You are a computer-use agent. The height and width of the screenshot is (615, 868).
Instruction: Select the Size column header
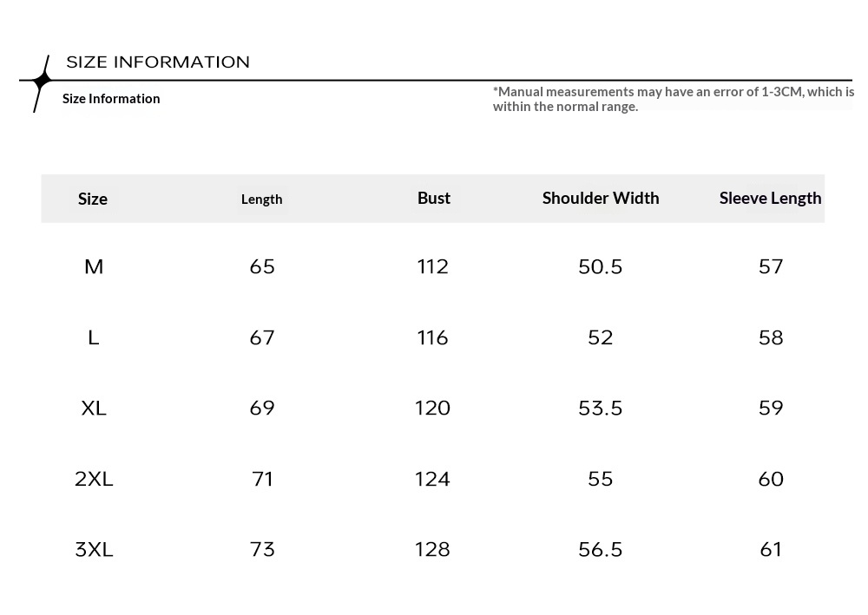pos(93,199)
